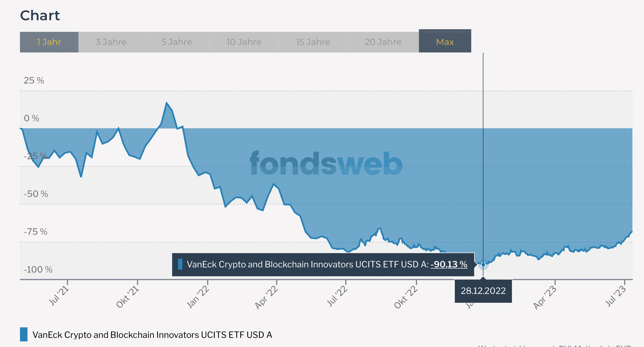The width and height of the screenshot is (644, 347).
Task: Click the fondsweb watermark logo
Action: point(326,164)
